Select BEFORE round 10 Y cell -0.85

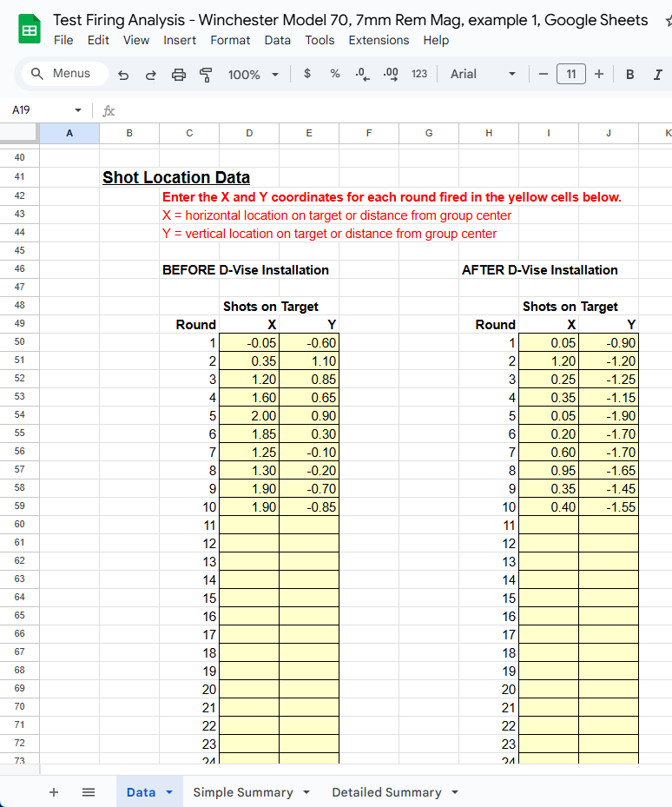coord(309,507)
